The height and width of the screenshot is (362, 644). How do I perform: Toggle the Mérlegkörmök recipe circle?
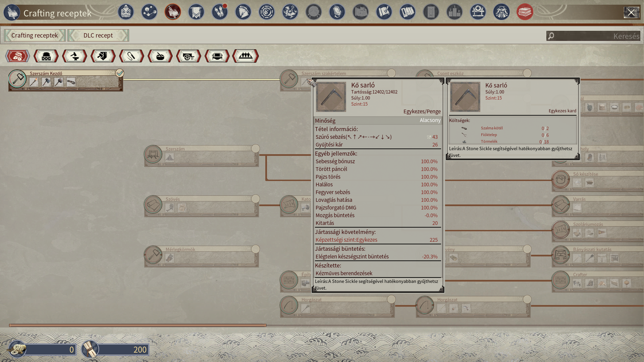coord(256,249)
